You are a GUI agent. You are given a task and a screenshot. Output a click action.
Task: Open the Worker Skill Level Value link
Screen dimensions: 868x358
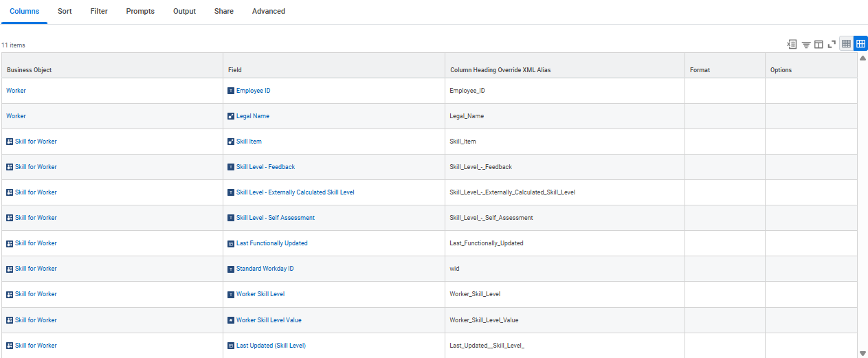click(x=269, y=320)
